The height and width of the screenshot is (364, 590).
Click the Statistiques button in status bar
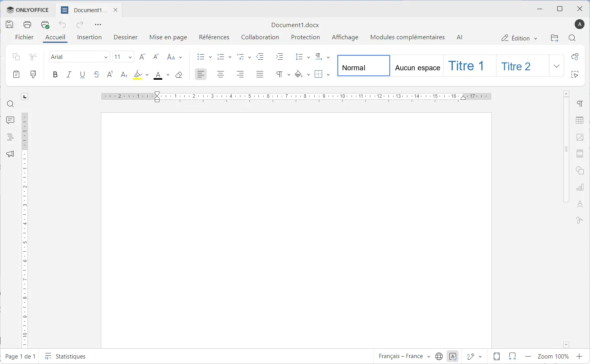[x=65, y=357]
